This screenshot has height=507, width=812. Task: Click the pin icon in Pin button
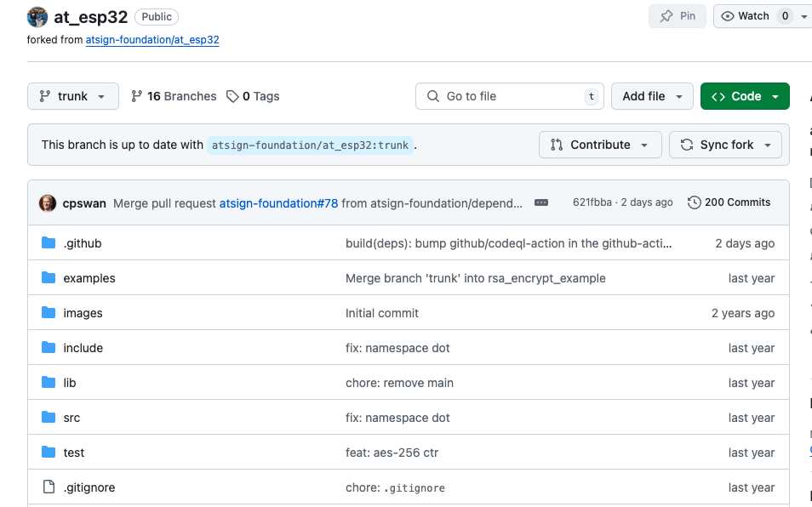(x=666, y=16)
